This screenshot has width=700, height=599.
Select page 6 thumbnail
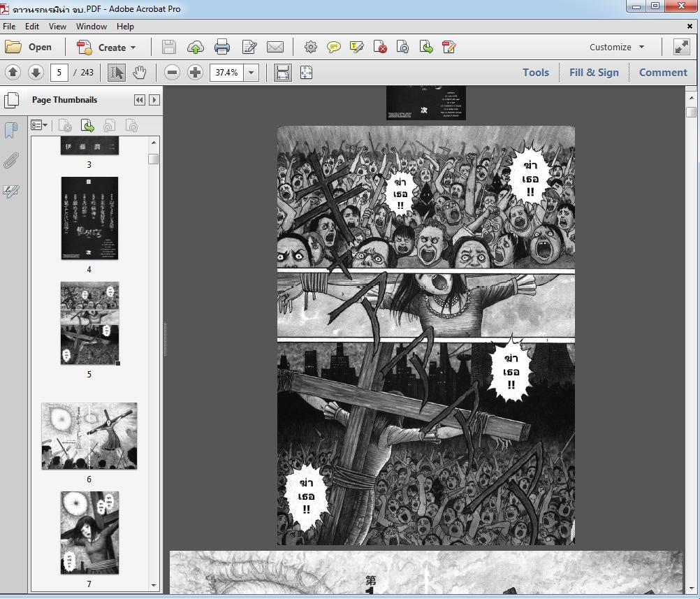pos(89,436)
